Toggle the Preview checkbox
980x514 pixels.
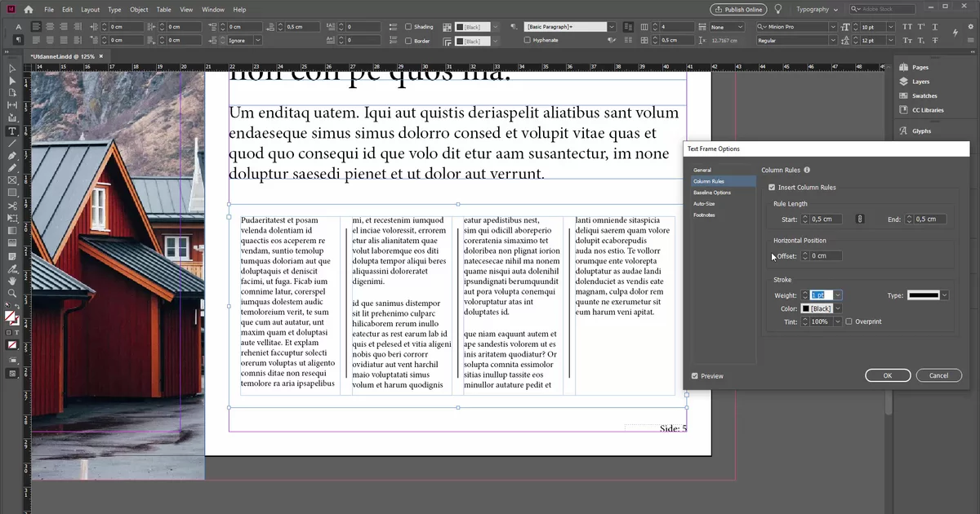(x=695, y=376)
